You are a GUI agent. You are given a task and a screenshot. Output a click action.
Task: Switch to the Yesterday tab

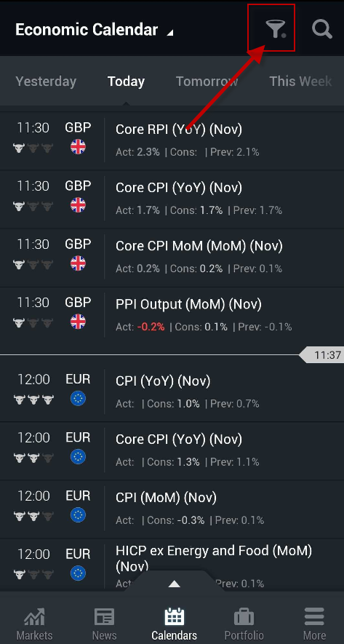coord(46,82)
